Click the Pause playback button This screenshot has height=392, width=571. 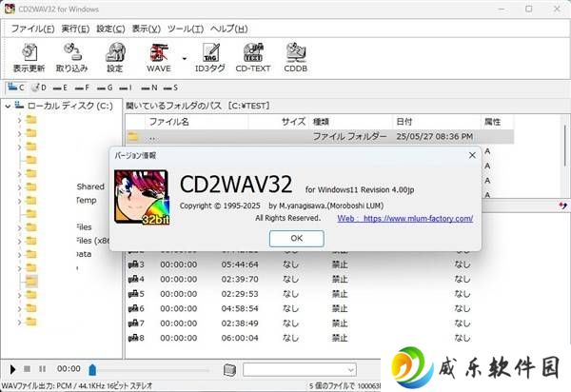tap(42, 369)
